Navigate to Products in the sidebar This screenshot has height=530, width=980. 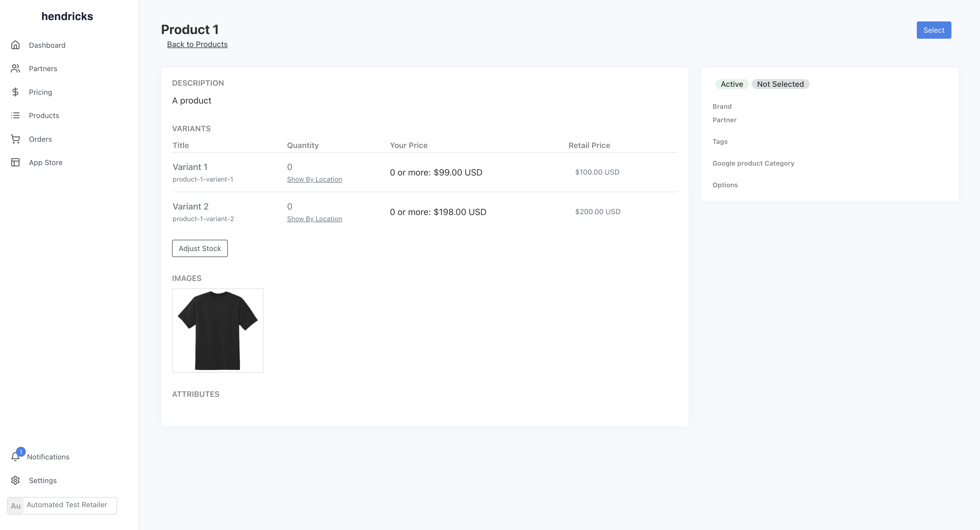point(44,116)
